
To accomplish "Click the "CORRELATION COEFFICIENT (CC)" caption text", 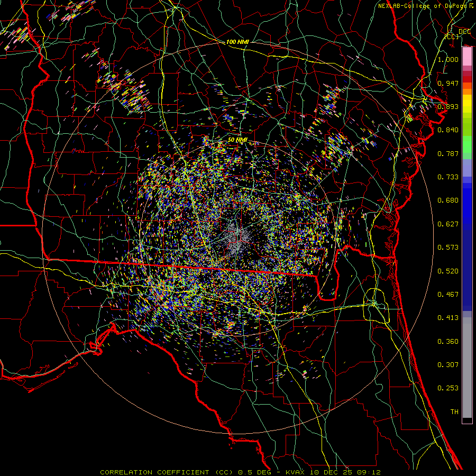I will pyautogui.click(x=167, y=472).
